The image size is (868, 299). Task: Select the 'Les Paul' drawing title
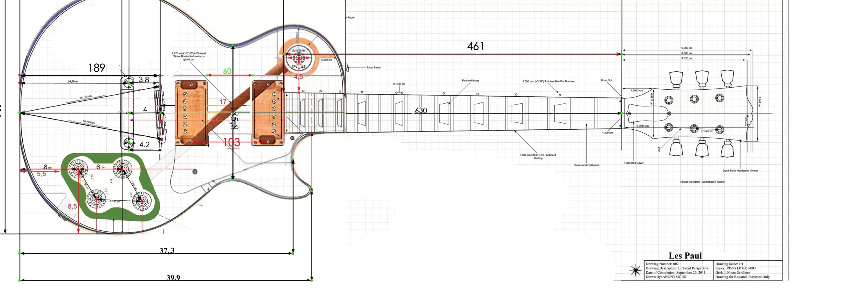tap(685, 256)
